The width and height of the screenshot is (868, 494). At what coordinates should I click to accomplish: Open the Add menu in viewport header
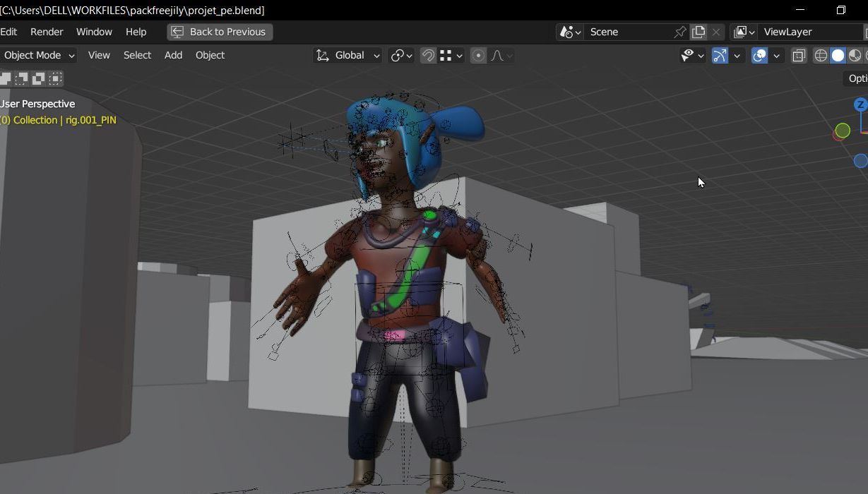(173, 55)
